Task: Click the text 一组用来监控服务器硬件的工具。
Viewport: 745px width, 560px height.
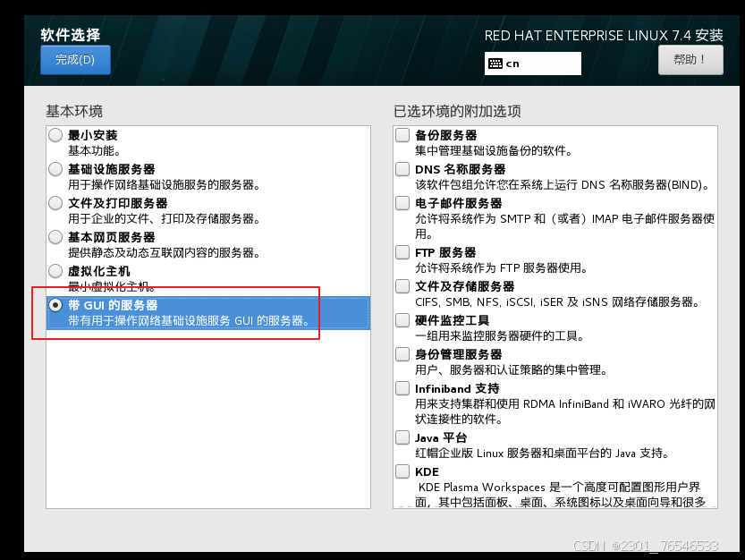Action: [500, 336]
